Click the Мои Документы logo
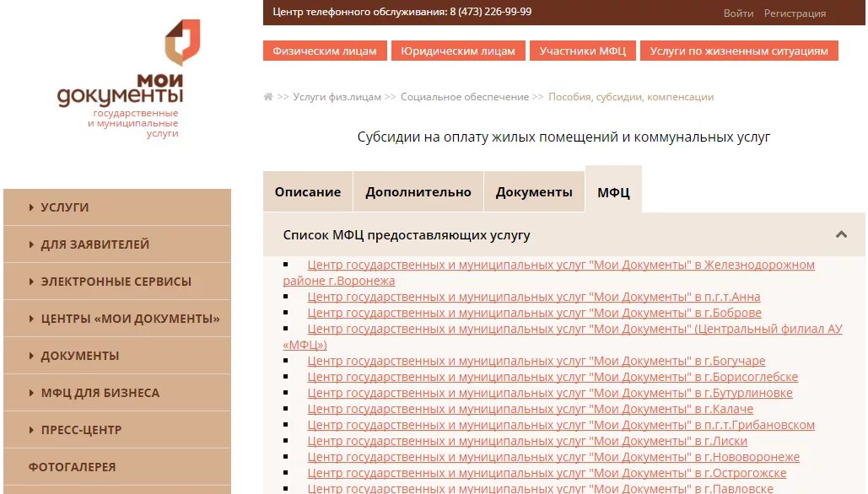This screenshot has height=494, width=868. click(128, 78)
